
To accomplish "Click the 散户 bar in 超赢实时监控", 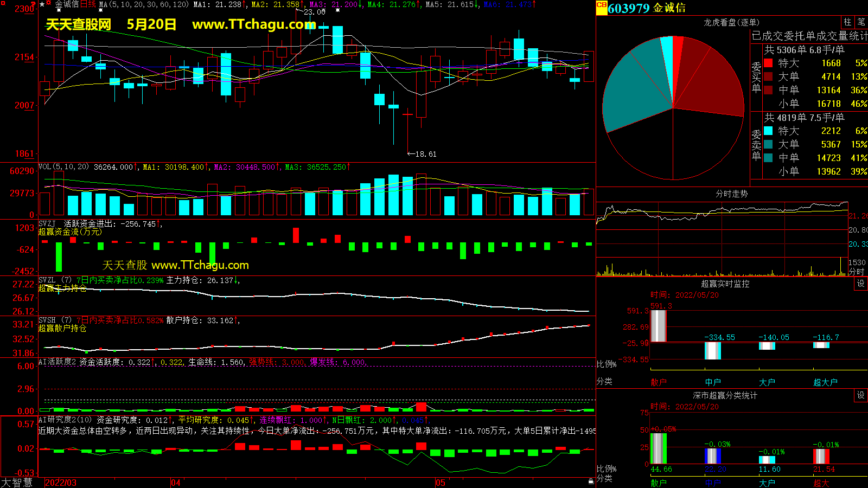I will point(658,325).
